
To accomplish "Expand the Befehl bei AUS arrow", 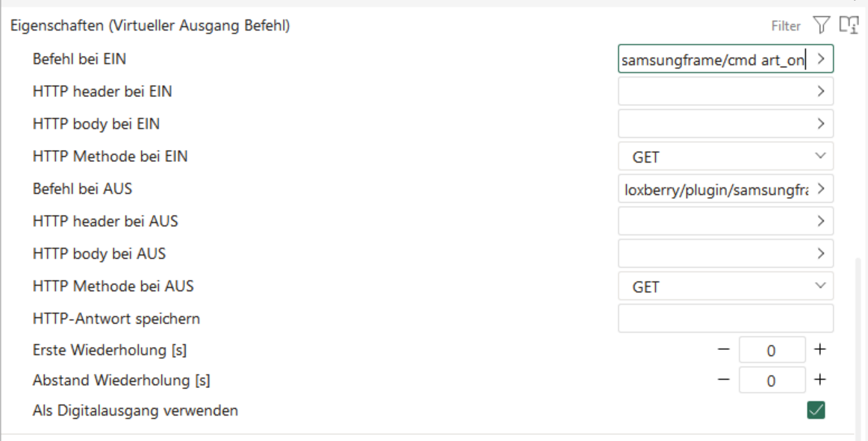I will pyautogui.click(x=821, y=189).
